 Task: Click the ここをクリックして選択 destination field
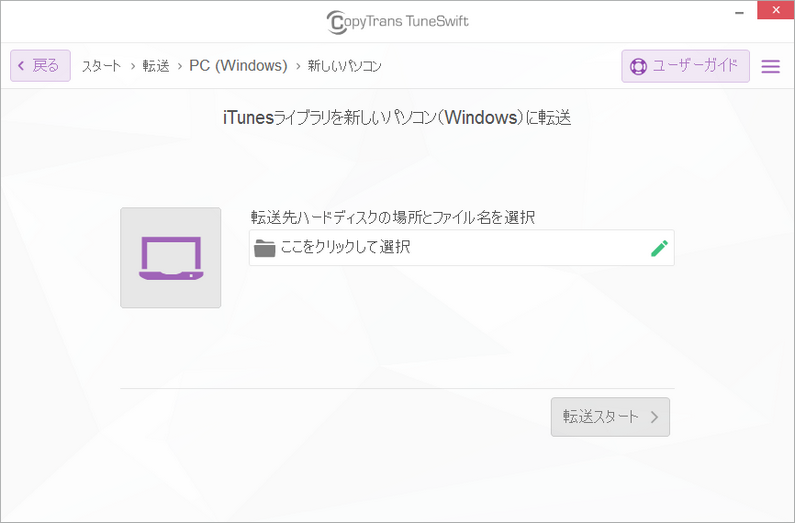(x=461, y=247)
